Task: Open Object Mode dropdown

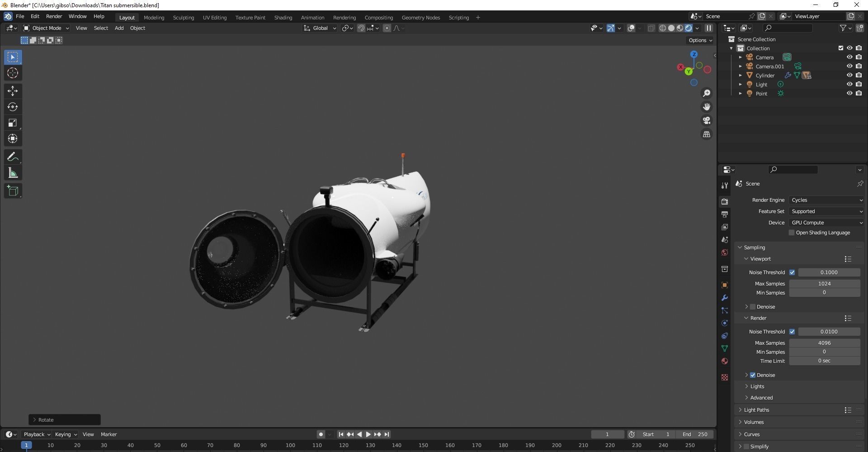Action: 46,28
